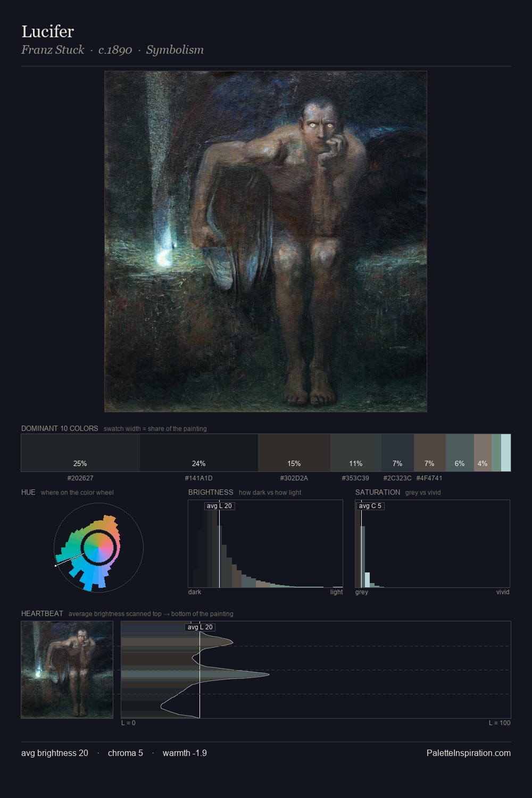The width and height of the screenshot is (532, 798).
Task: Pick the second 7% swatch #4F4741
Action: point(430,453)
